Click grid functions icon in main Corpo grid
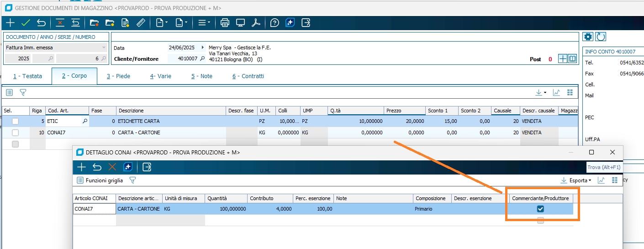644x249 pixels. [9, 92]
